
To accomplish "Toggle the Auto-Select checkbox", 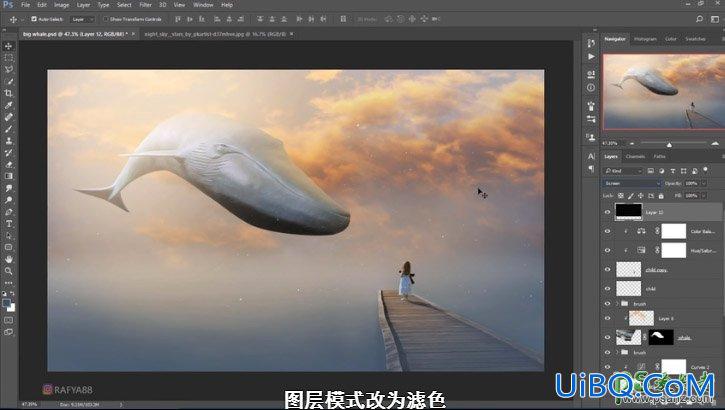I will coord(34,19).
